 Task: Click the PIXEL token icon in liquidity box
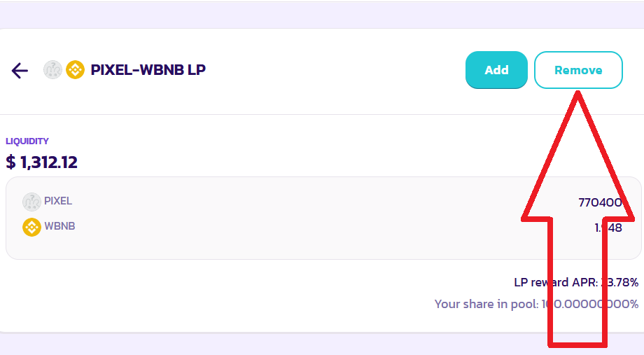pos(31,202)
